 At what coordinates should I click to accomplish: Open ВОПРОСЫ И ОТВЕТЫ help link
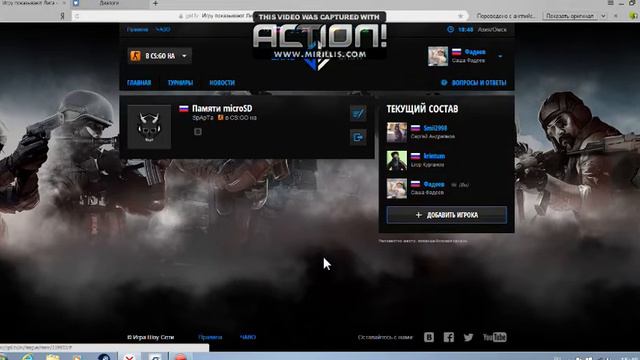coord(479,83)
